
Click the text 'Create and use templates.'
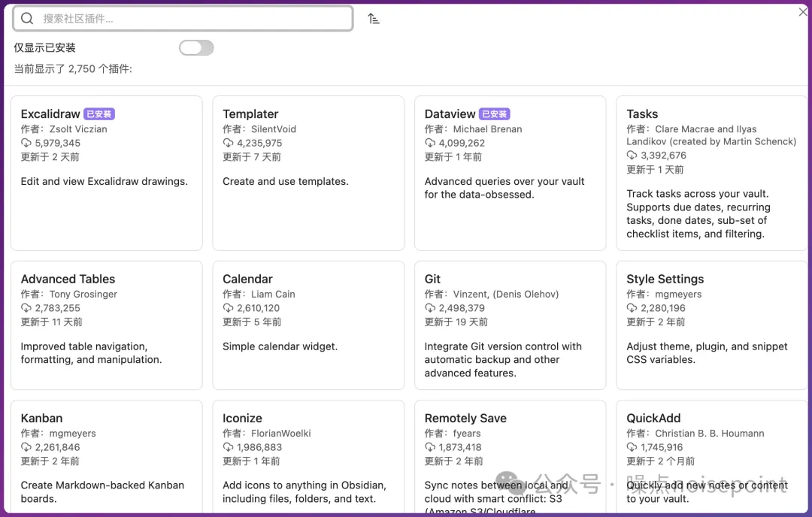[286, 181]
